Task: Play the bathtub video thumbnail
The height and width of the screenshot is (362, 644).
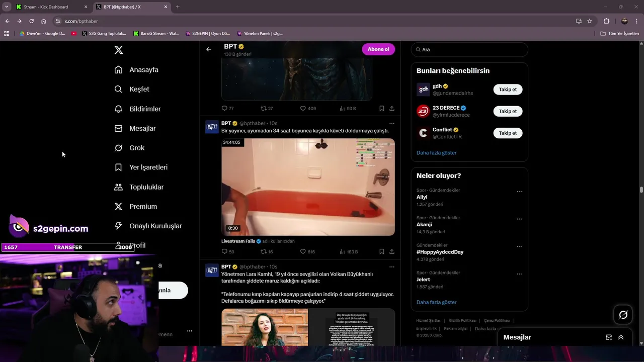Action: tap(308, 187)
